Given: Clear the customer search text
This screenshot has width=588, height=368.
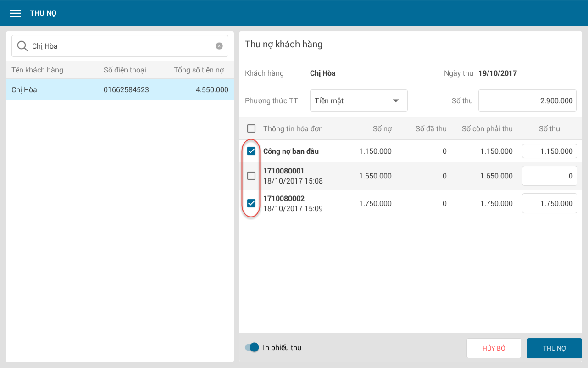Looking at the screenshot, I should tap(219, 46).
